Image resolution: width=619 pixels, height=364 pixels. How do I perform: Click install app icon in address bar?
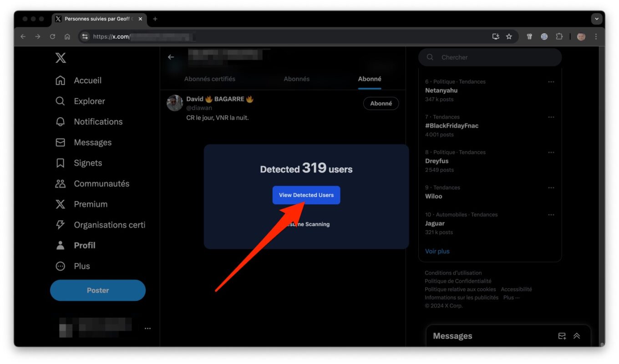496,37
